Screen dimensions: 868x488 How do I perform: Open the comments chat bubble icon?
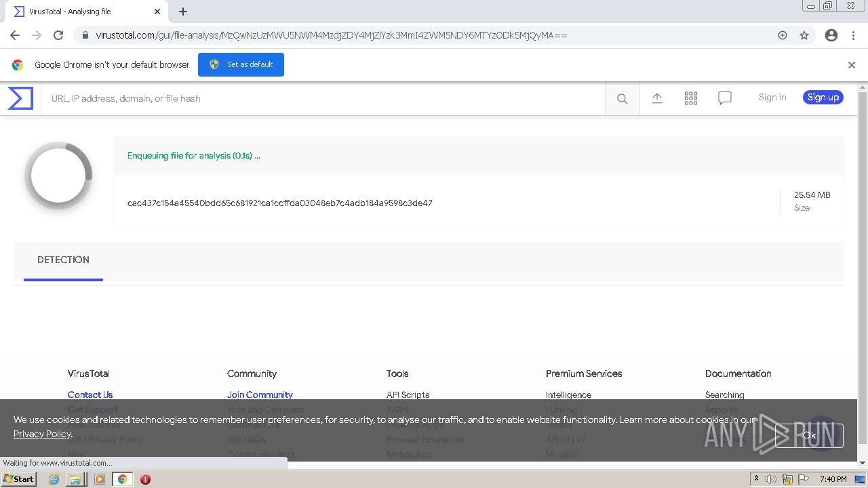click(725, 98)
